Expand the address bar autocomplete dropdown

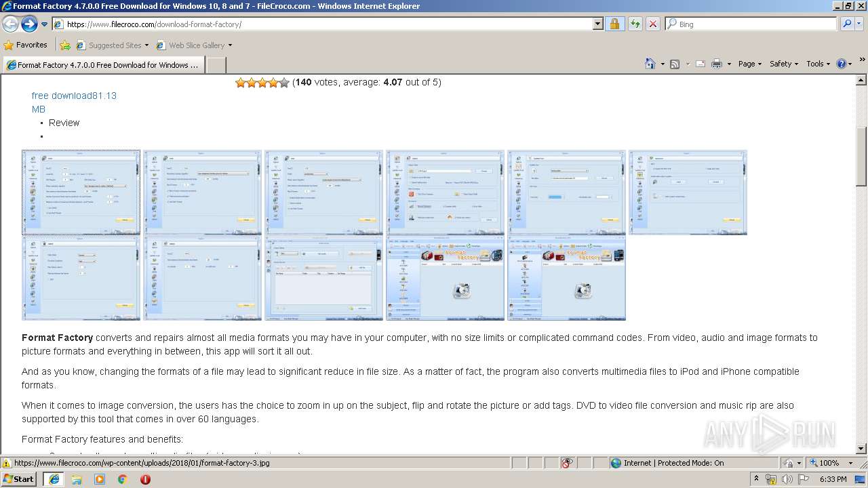tap(597, 24)
